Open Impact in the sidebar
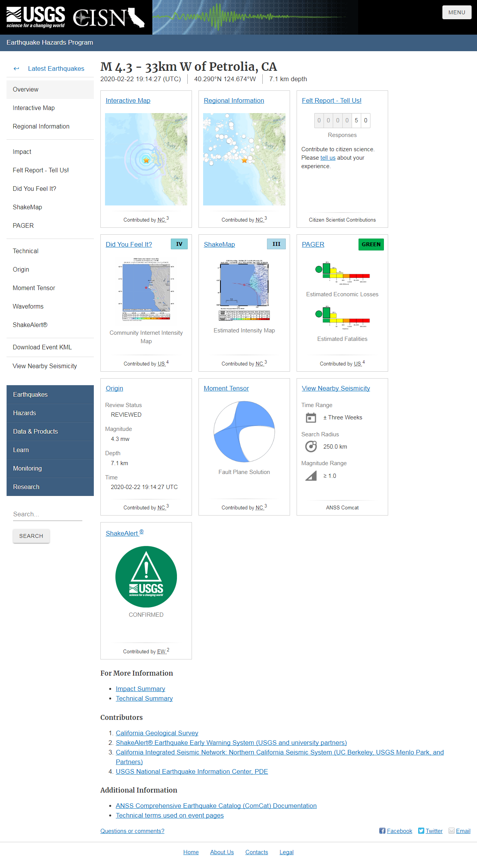This screenshot has width=477, height=868. point(50,152)
